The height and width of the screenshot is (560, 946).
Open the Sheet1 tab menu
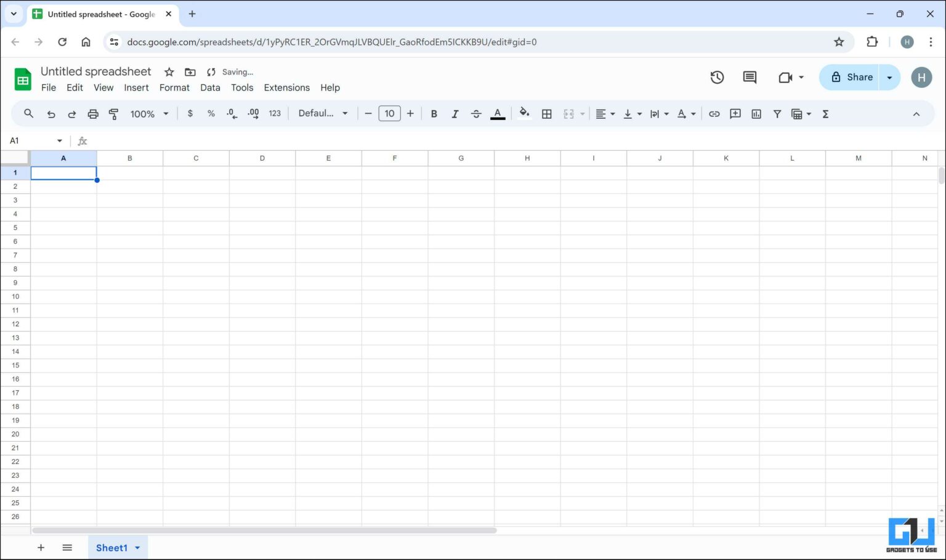point(137,547)
